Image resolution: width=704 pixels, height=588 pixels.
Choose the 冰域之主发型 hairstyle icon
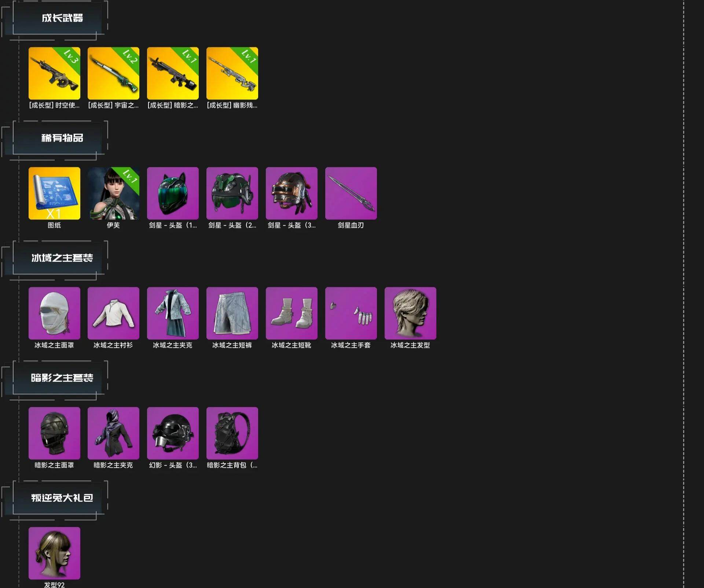[x=410, y=313]
